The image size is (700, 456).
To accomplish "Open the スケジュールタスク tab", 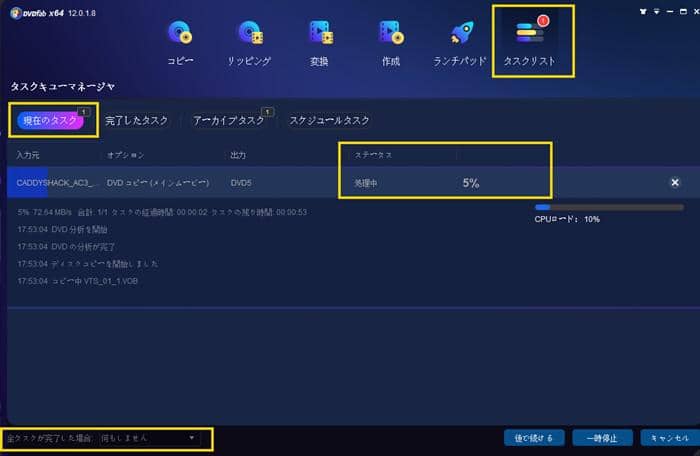I will (x=328, y=120).
